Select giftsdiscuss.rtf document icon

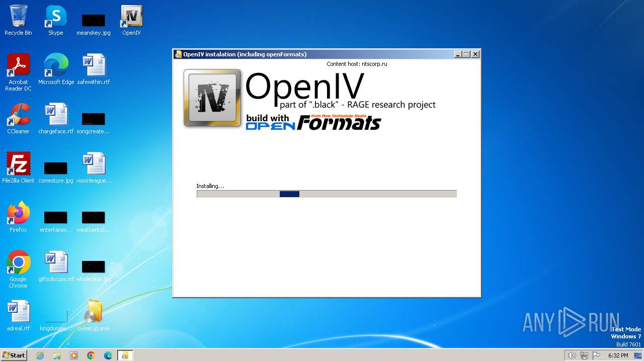[x=56, y=266]
